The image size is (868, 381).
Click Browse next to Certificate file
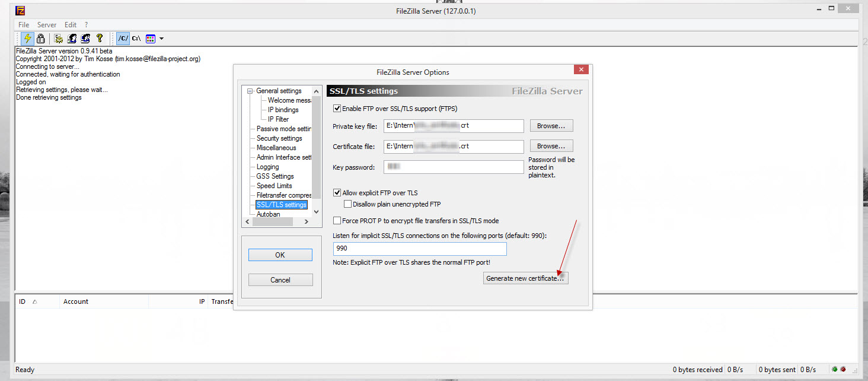551,146
